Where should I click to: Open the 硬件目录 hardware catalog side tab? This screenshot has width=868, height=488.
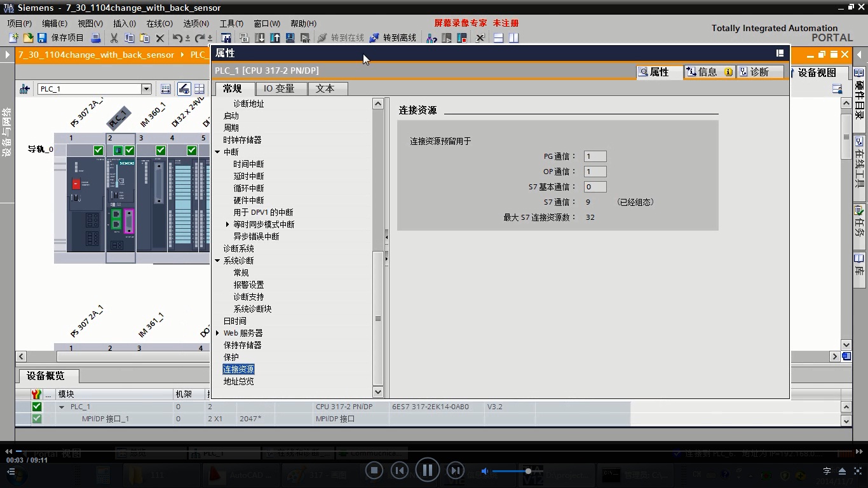pyautogui.click(x=859, y=93)
